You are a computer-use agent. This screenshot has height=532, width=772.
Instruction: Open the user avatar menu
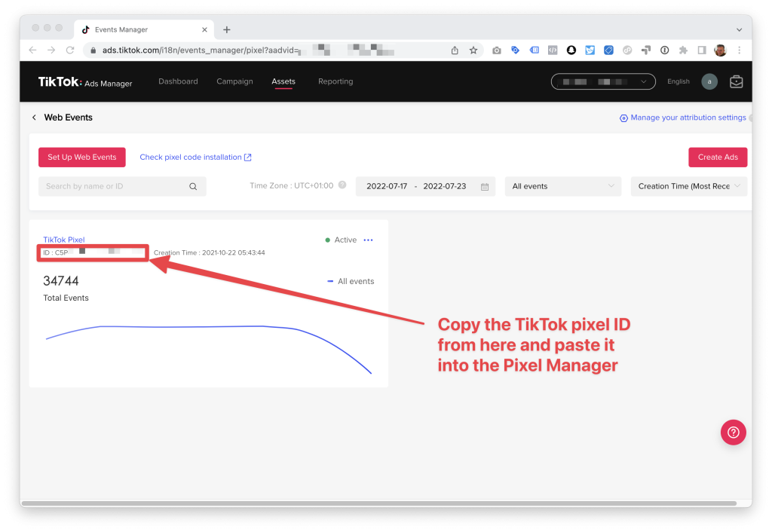(709, 81)
